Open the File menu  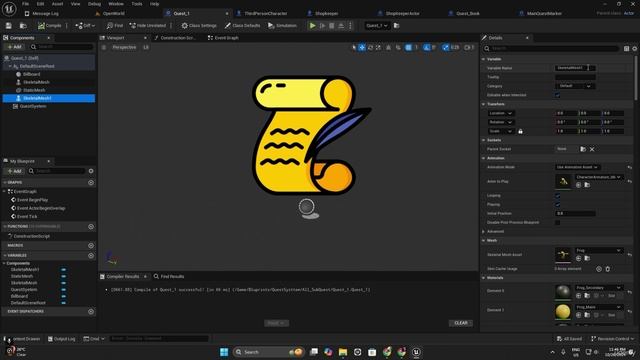[x=25, y=4]
